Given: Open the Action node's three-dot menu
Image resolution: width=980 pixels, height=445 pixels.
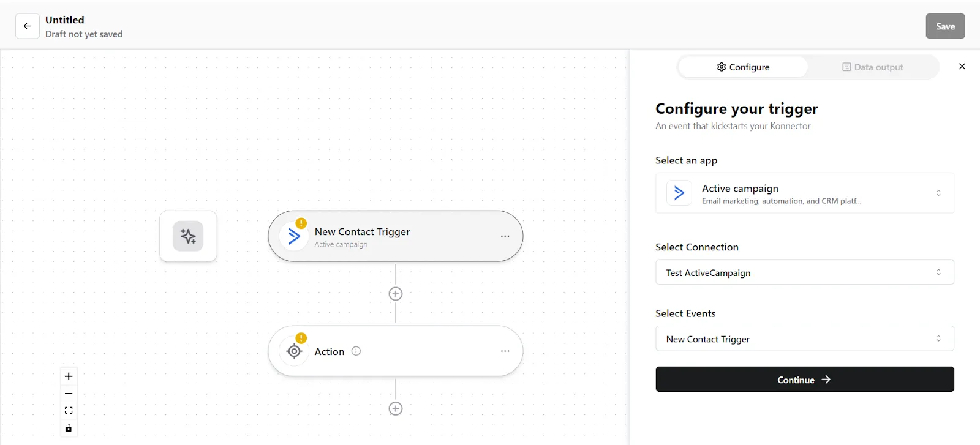Looking at the screenshot, I should (x=505, y=351).
